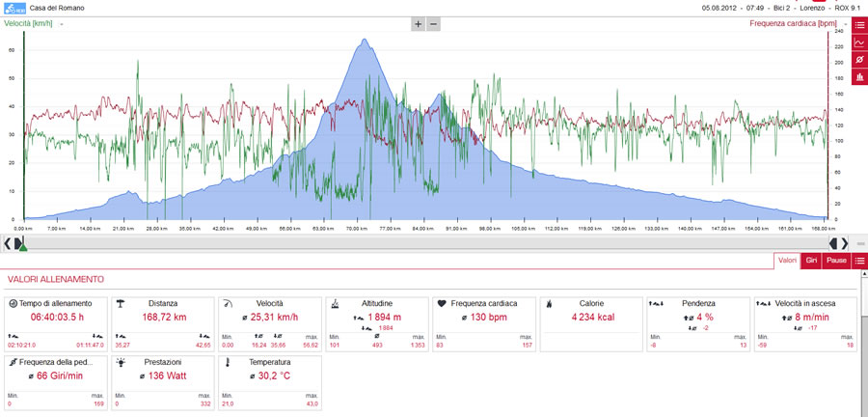Toggle the average value icon in sidebar
Viewport: 868px width, 417px height.
(859, 59)
